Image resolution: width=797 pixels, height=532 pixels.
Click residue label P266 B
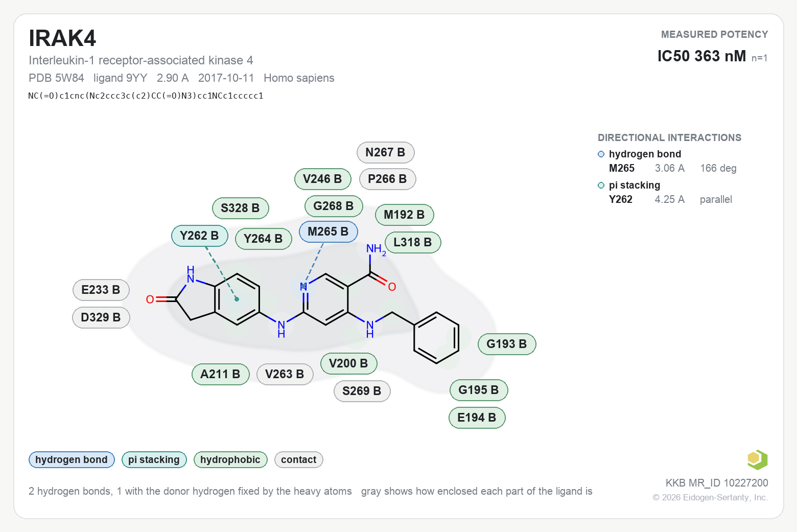tap(387, 179)
